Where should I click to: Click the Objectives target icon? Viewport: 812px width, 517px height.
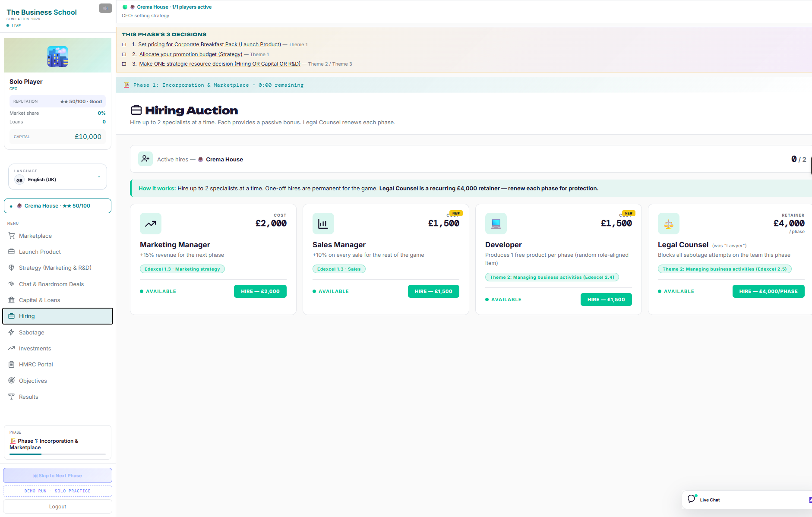12,381
